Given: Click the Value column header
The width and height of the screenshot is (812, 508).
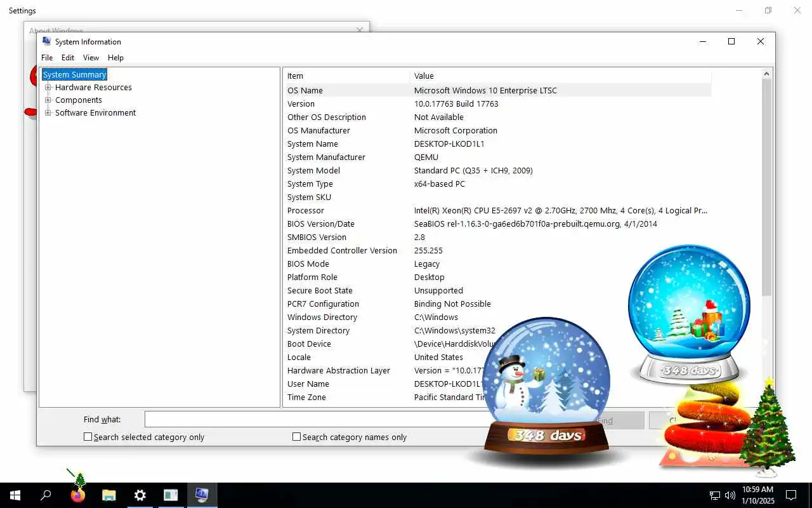Looking at the screenshot, I should (561, 76).
